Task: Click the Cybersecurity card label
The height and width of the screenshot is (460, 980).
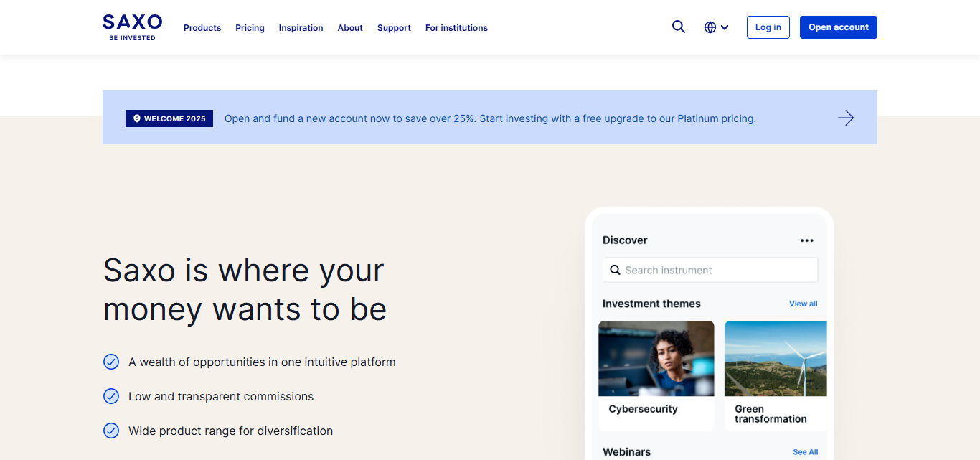Action: (x=644, y=409)
